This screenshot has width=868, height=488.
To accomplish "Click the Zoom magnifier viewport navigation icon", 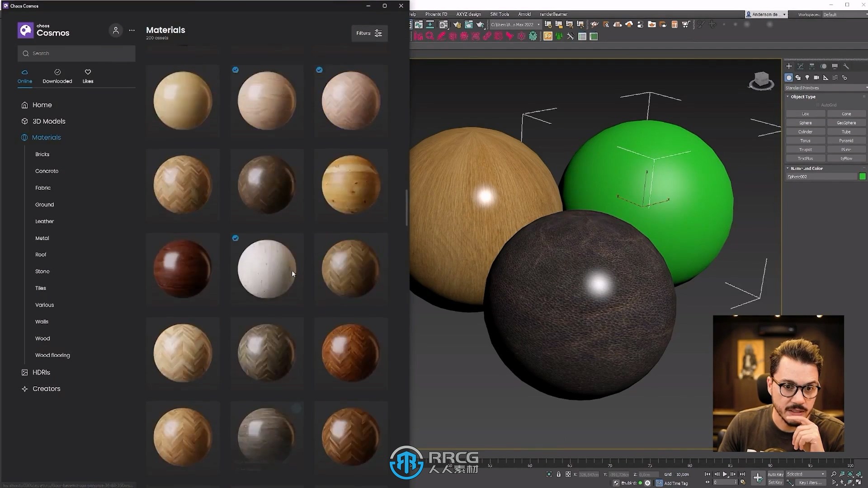I will [x=834, y=474].
